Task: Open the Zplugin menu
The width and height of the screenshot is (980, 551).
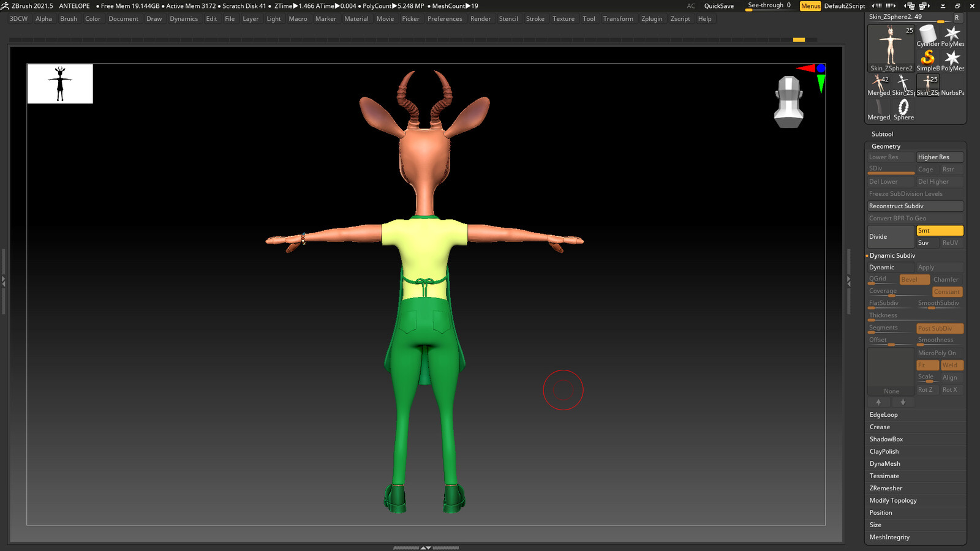Action: click(x=652, y=19)
